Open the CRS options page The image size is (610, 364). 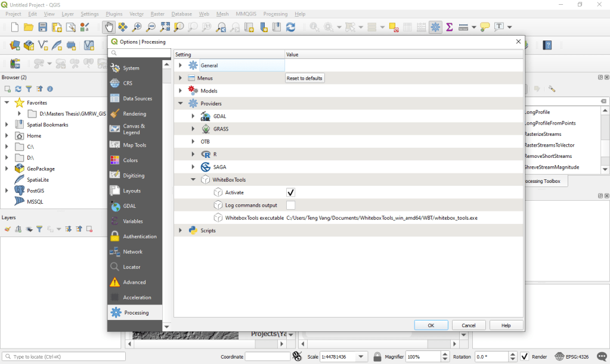(128, 83)
